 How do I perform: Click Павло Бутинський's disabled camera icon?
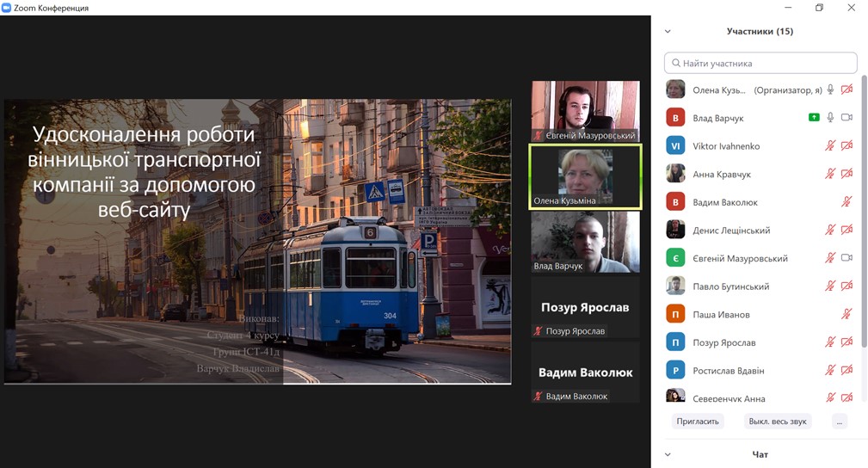pyautogui.click(x=846, y=286)
